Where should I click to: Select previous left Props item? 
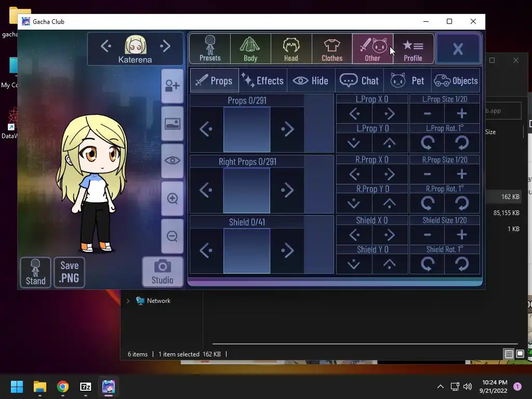(206, 129)
